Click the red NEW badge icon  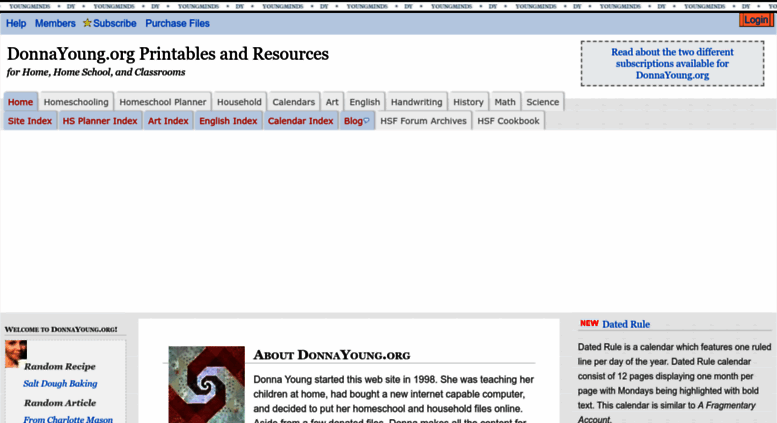[x=589, y=323]
